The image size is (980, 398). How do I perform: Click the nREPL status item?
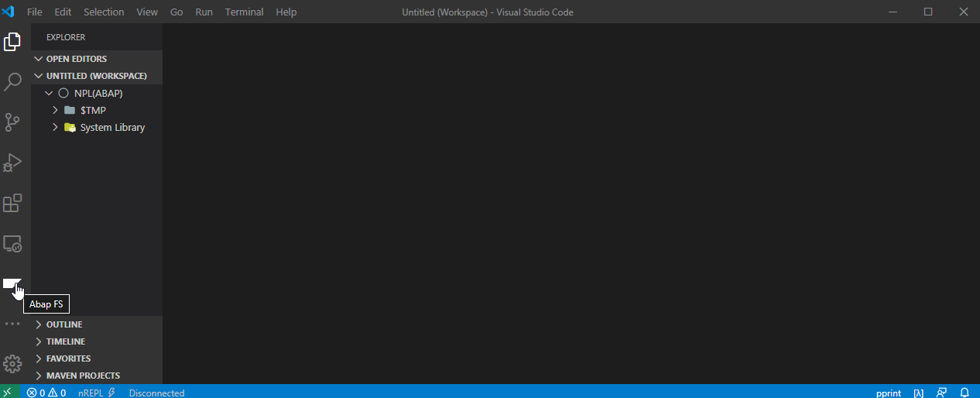97,393
